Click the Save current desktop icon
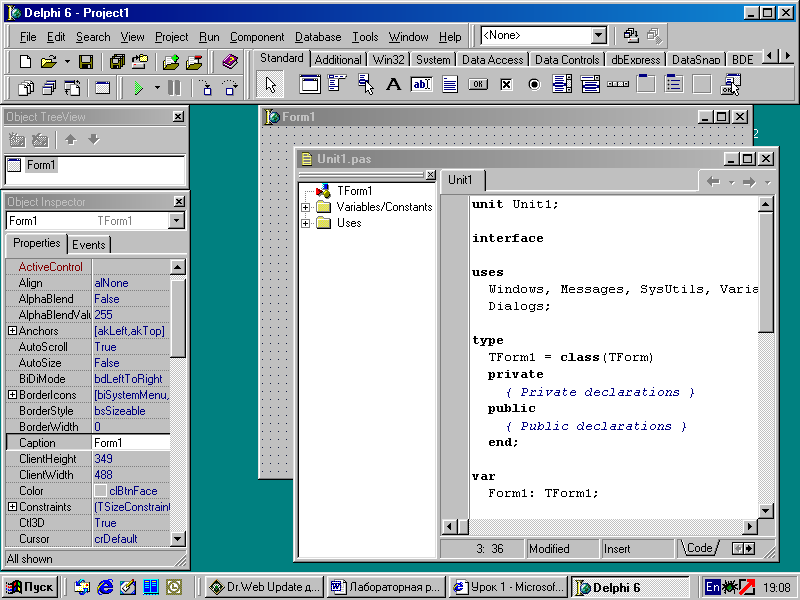 point(631,35)
